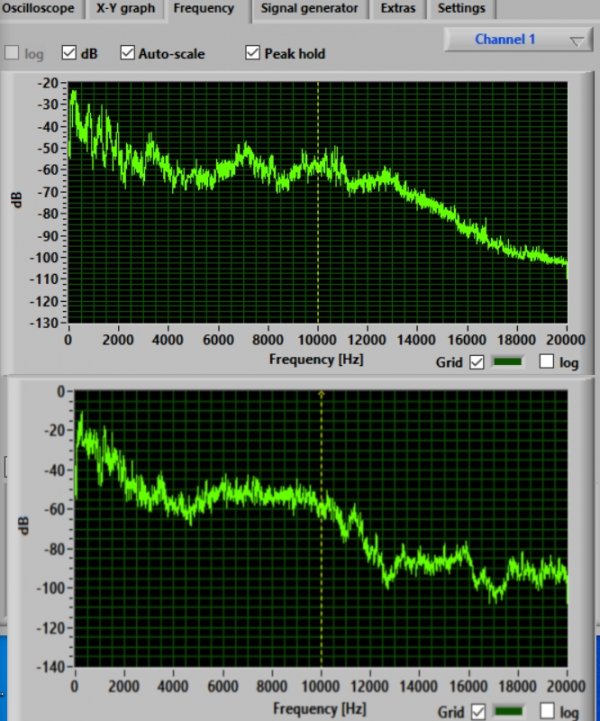
Task: Go to the Signal generator tab
Action: [309, 9]
